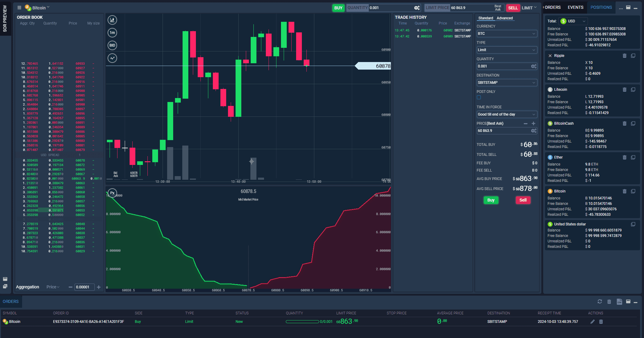644x338 pixels.
Task: Select the line chart tool icon
Action: tap(112, 58)
